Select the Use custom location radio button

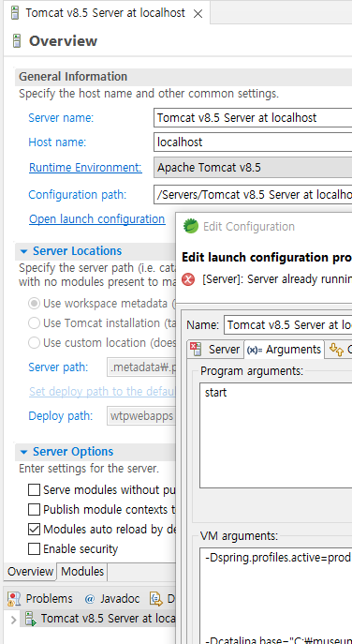(34, 343)
